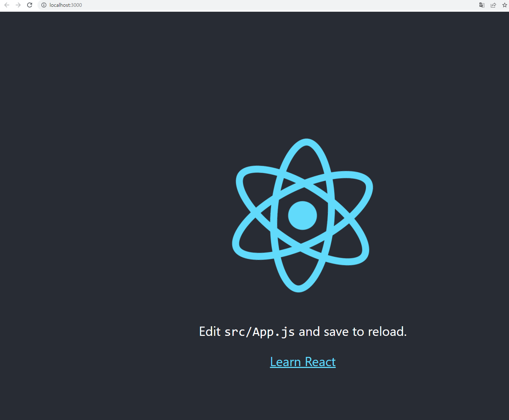Screen dimensions: 509x420
Task: Click the 'src/App.js' code text
Action: click(260, 332)
